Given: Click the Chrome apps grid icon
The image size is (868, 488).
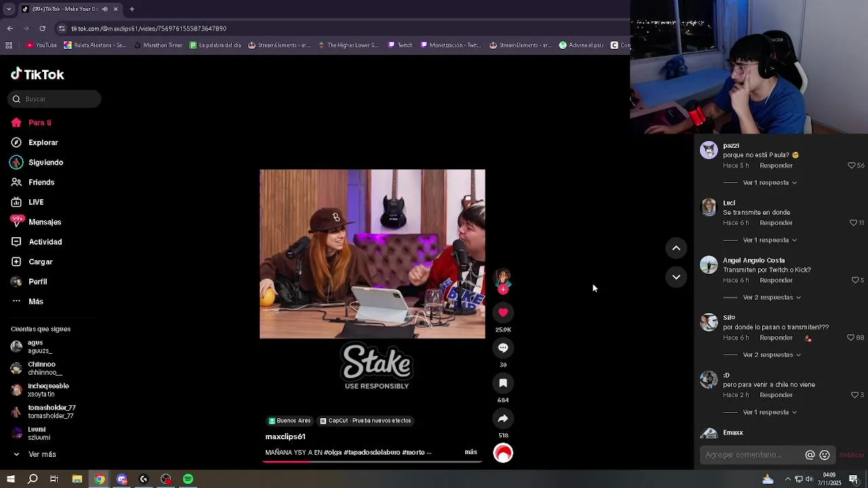Looking at the screenshot, I should coord(9,45).
